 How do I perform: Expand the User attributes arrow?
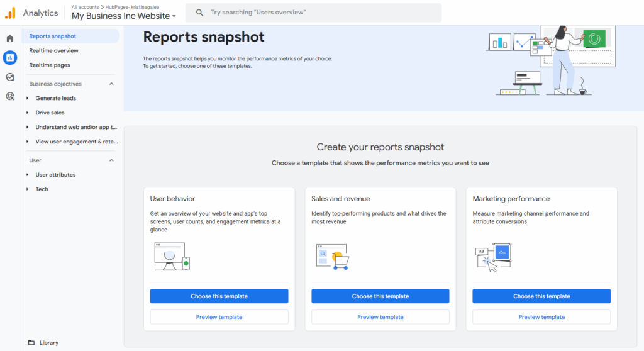click(x=28, y=175)
